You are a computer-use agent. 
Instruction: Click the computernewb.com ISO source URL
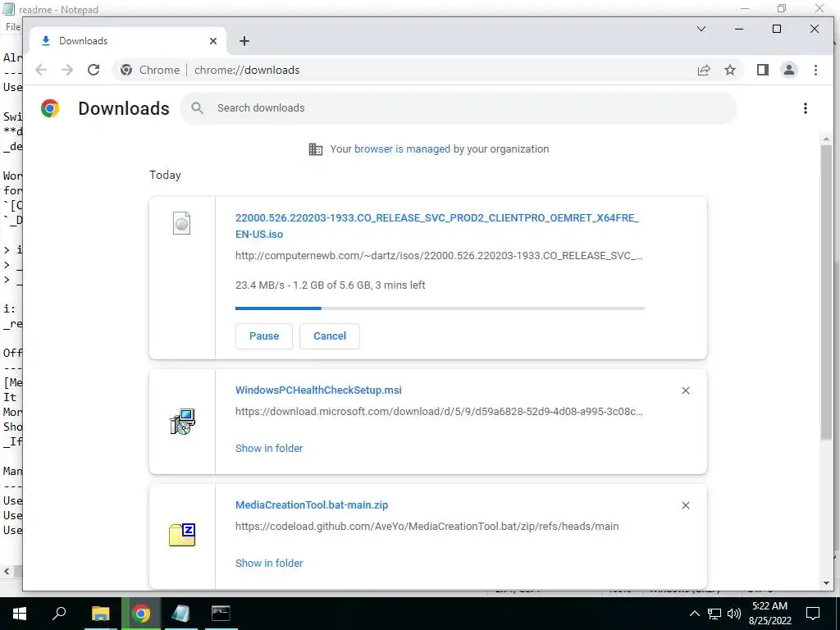coord(439,256)
